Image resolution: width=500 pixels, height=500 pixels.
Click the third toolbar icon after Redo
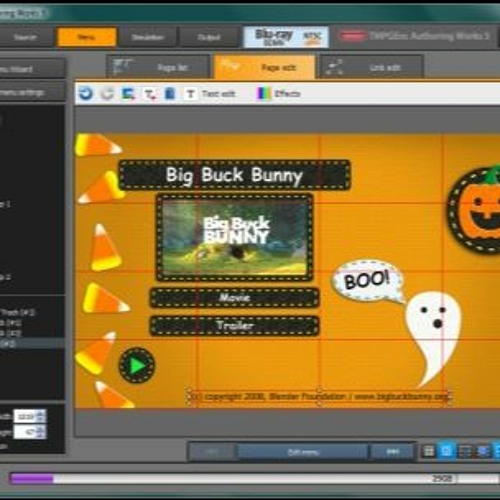128,94
